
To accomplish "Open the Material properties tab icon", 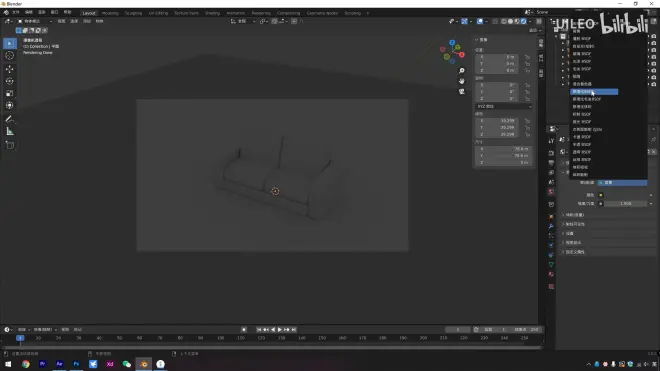I will click(551, 275).
